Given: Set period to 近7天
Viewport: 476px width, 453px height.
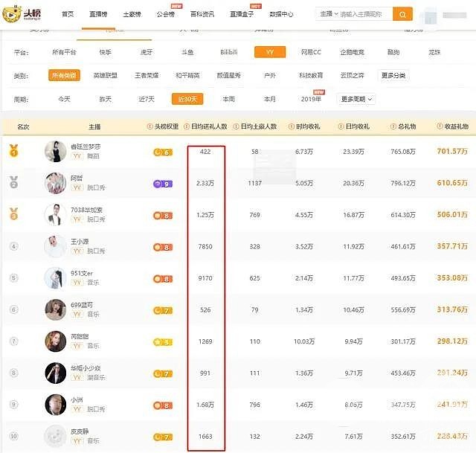Looking at the screenshot, I should point(147,99).
